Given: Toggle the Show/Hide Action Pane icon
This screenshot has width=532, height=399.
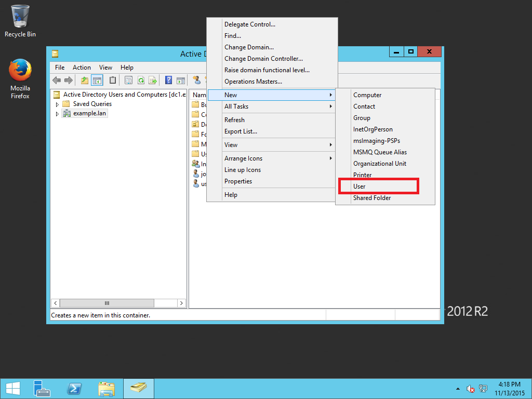Looking at the screenshot, I should coord(181,81).
